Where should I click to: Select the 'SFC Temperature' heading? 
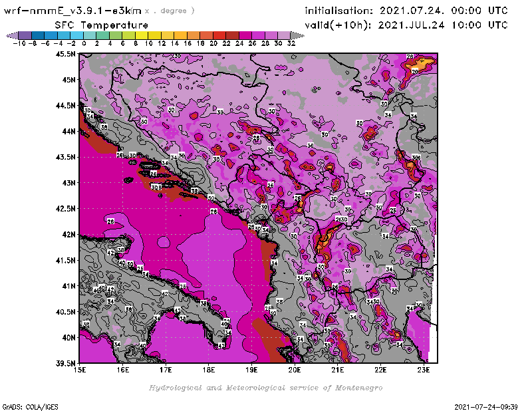[102, 25]
